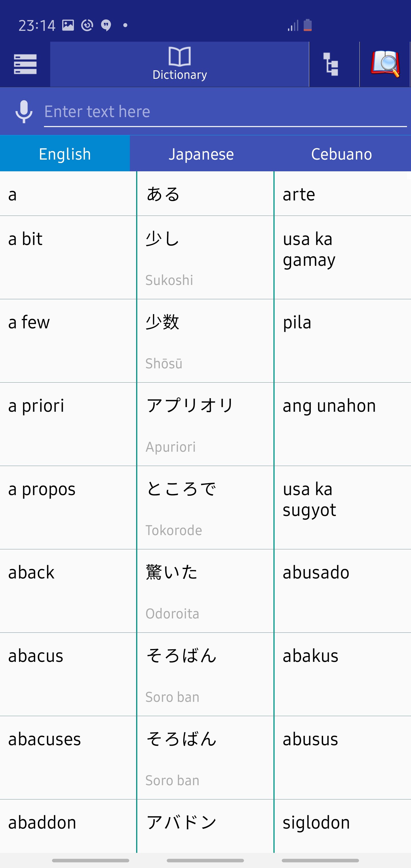Open the navigation drawer menu
The image size is (411, 868).
coord(25,63)
